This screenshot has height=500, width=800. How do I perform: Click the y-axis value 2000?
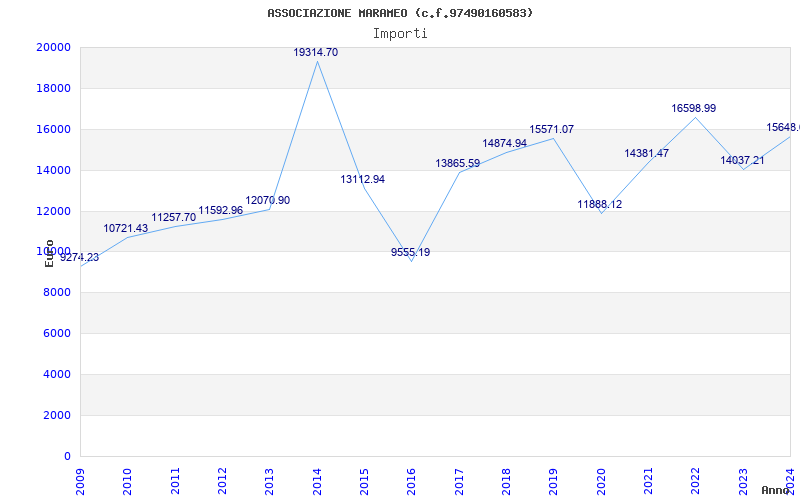click(57, 415)
